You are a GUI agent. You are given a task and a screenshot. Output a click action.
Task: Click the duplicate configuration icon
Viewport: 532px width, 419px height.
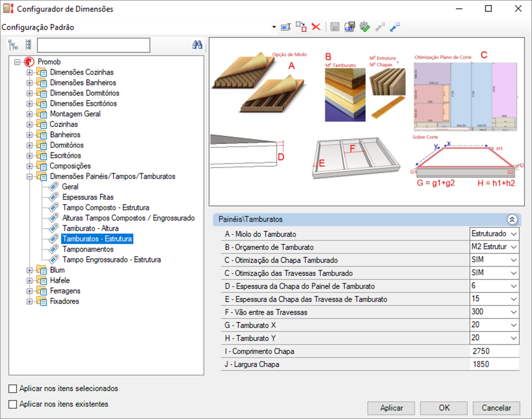point(301,27)
